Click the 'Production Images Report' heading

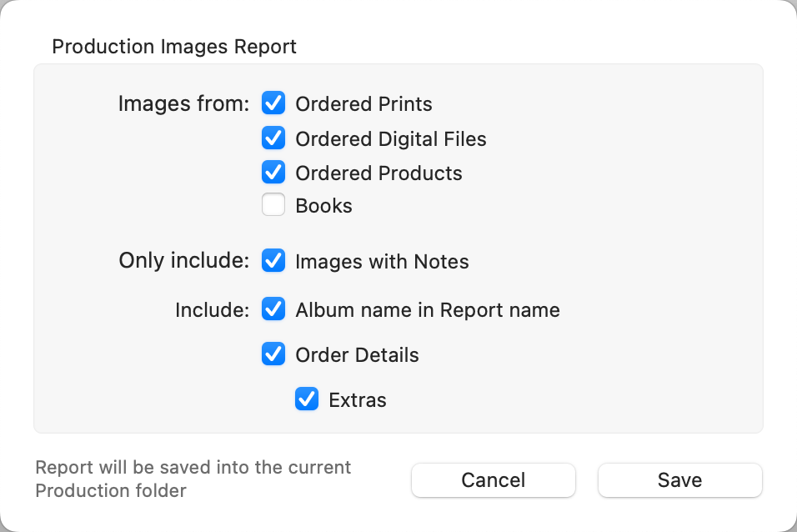pyautogui.click(x=174, y=47)
